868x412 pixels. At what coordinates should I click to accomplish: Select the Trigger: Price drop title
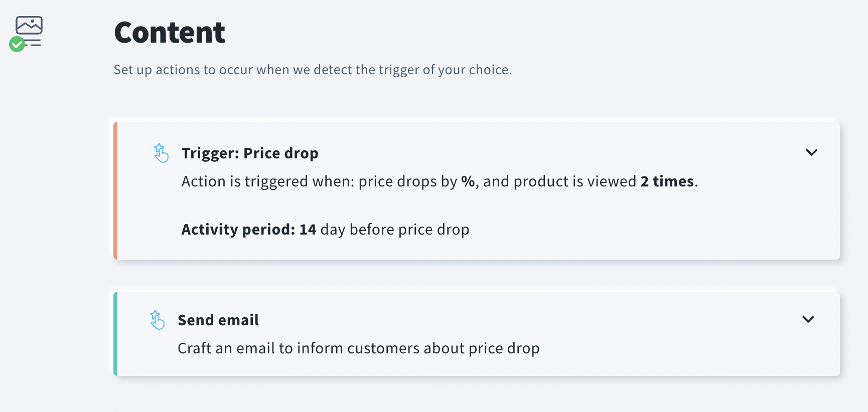pyautogui.click(x=250, y=153)
